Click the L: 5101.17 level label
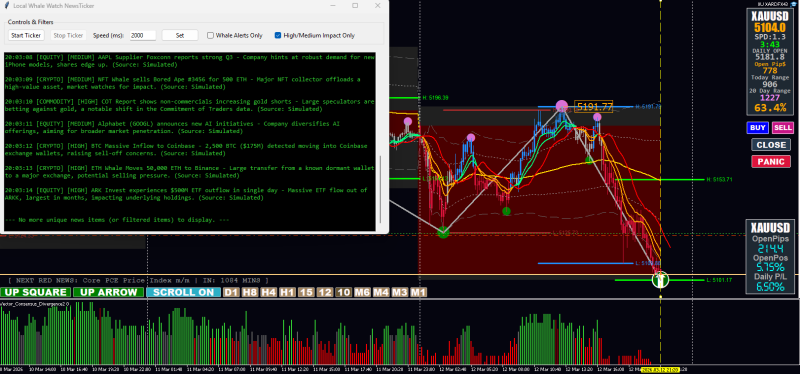The image size is (800, 374). [718, 280]
